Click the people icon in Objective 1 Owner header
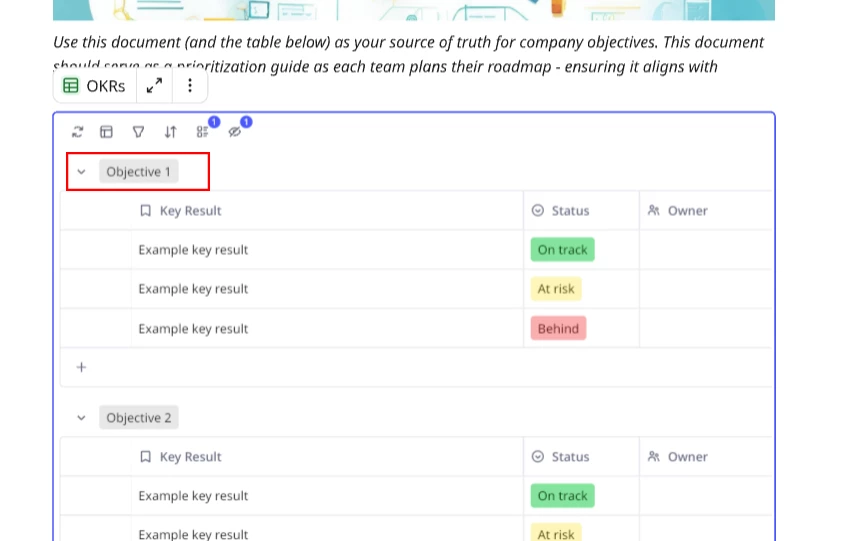This screenshot has width=848, height=541. [x=654, y=210]
